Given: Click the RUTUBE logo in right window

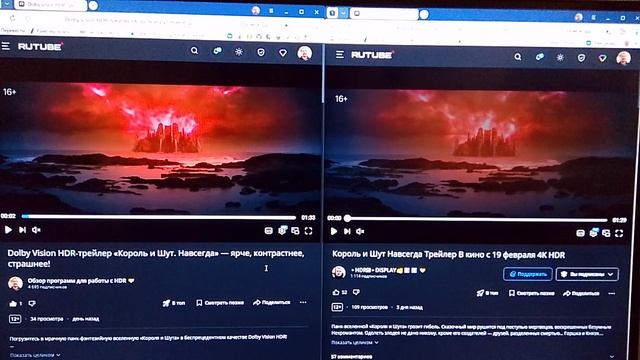Looking at the screenshot, I should coord(372,55).
